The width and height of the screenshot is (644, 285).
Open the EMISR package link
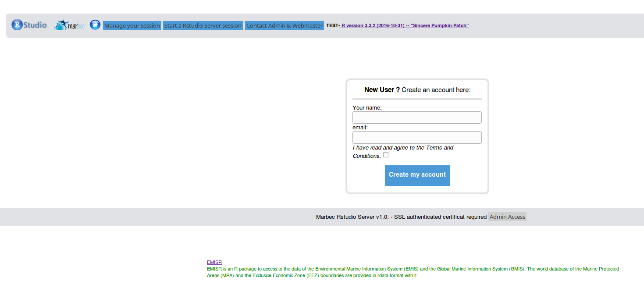coord(214,262)
